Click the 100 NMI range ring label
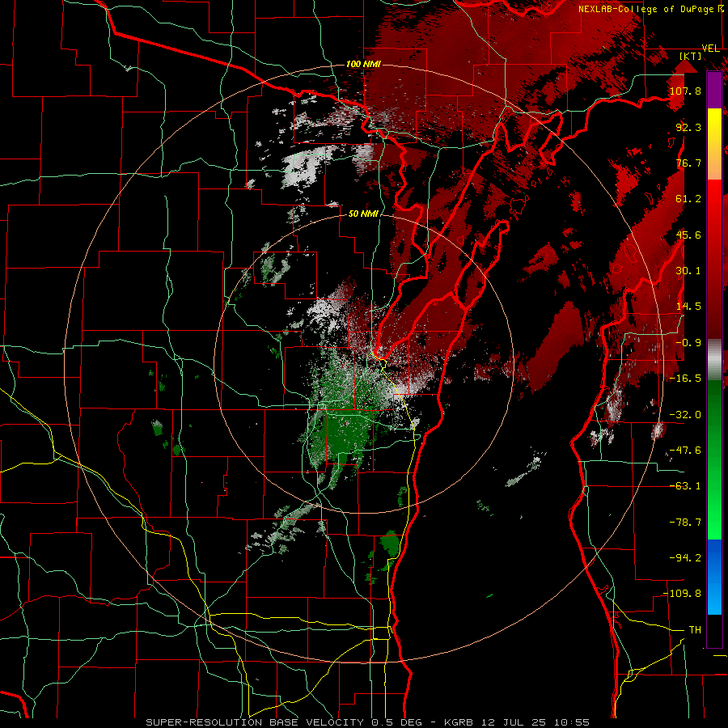 (363, 64)
